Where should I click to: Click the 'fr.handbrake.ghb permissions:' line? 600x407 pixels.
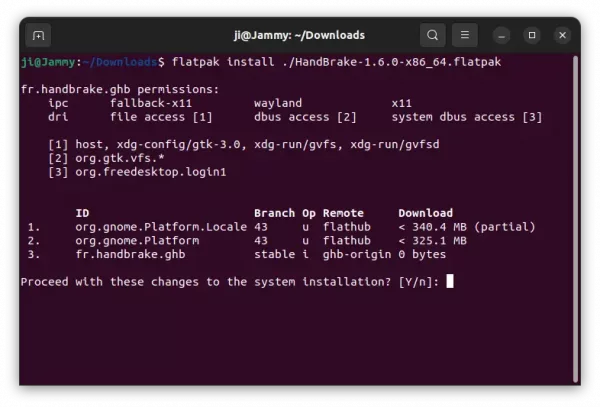(x=120, y=90)
